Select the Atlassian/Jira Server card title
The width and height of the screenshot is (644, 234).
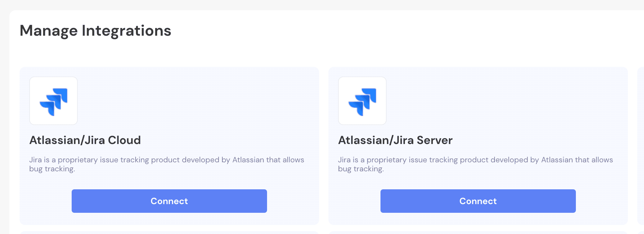pos(395,140)
